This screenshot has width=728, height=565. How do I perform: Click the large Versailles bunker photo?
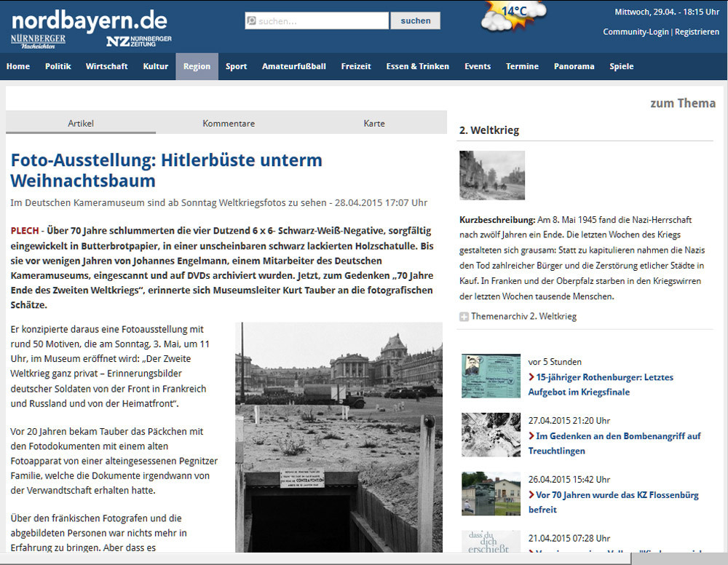point(339,438)
